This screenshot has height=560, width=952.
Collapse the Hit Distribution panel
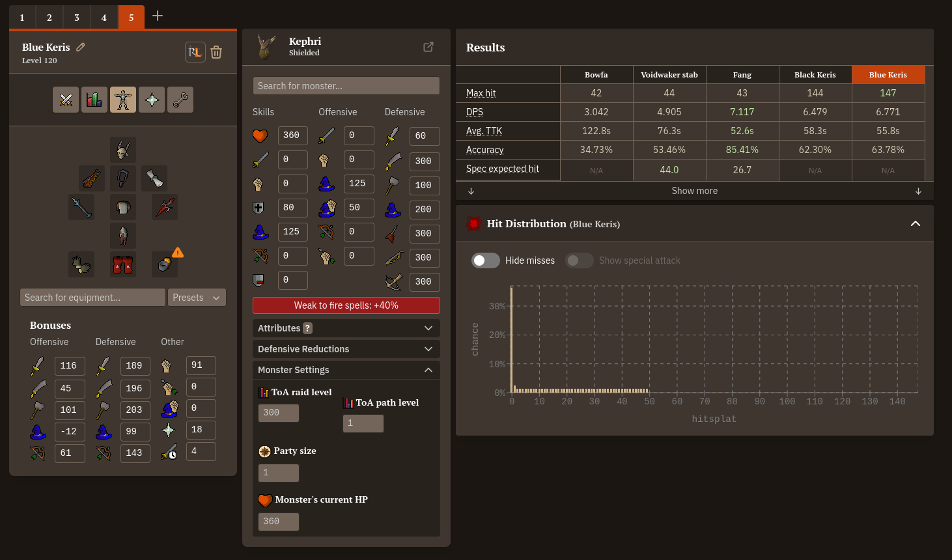pyautogui.click(x=915, y=223)
